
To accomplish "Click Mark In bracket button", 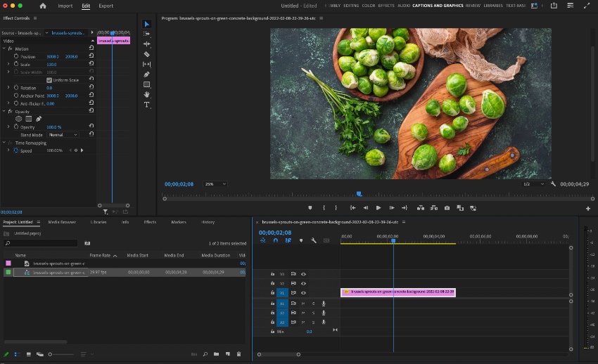I will (324, 208).
